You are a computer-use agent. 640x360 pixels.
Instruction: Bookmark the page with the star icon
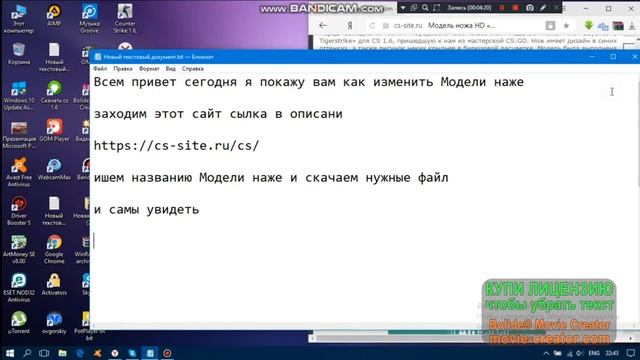[566, 25]
